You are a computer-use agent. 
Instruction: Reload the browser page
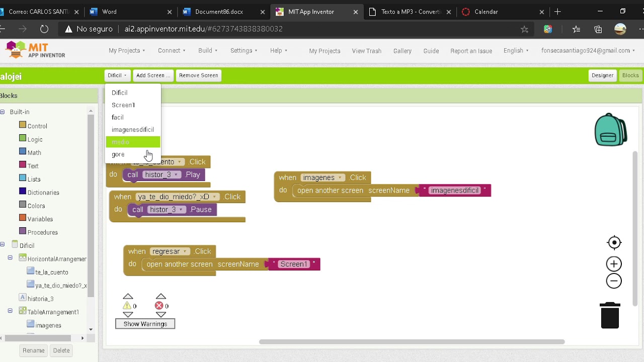(44, 29)
